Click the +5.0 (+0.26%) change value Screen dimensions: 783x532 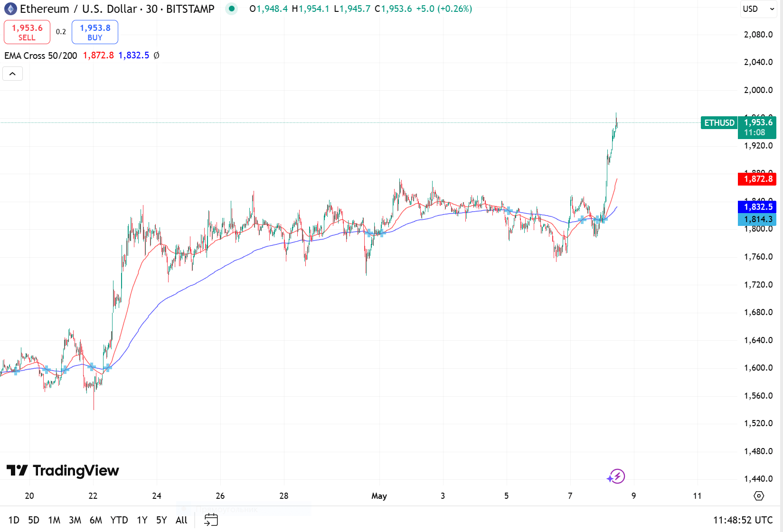point(444,9)
